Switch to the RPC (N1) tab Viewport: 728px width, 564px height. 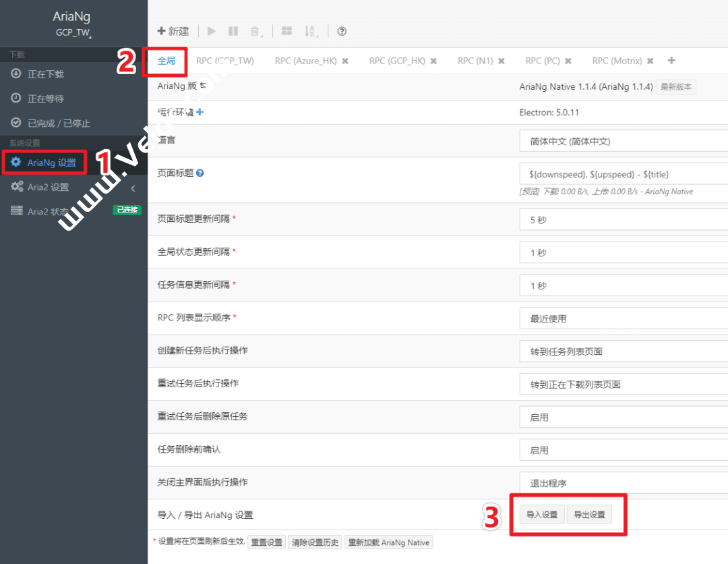coord(475,61)
